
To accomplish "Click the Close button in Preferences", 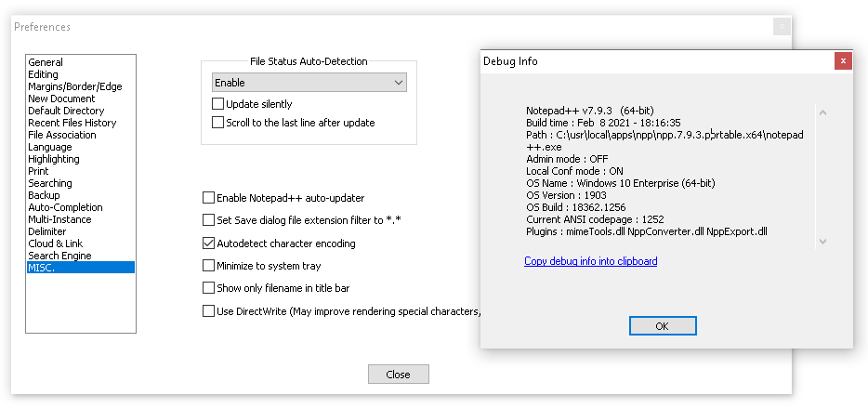I will (398, 375).
